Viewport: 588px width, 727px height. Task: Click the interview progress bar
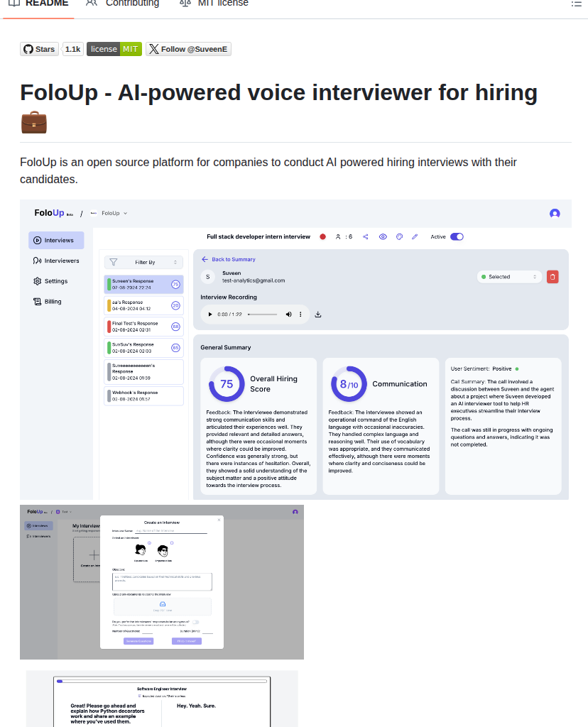(162, 681)
